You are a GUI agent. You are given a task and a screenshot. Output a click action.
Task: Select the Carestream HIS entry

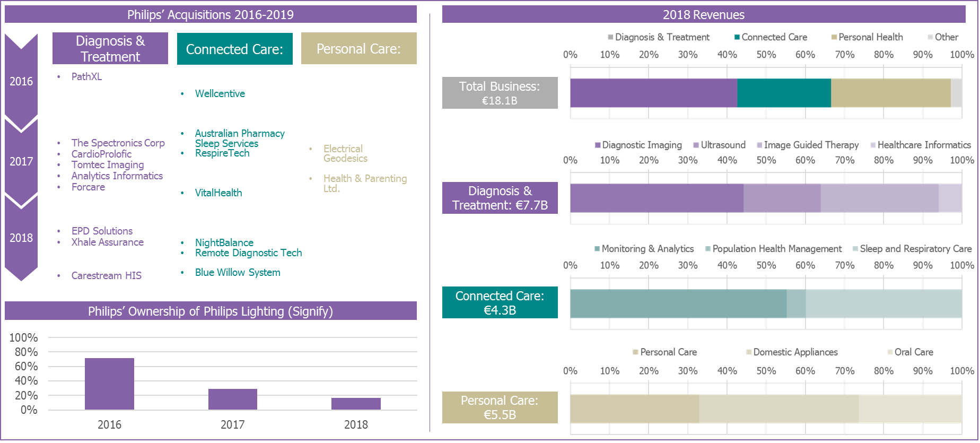click(x=107, y=275)
